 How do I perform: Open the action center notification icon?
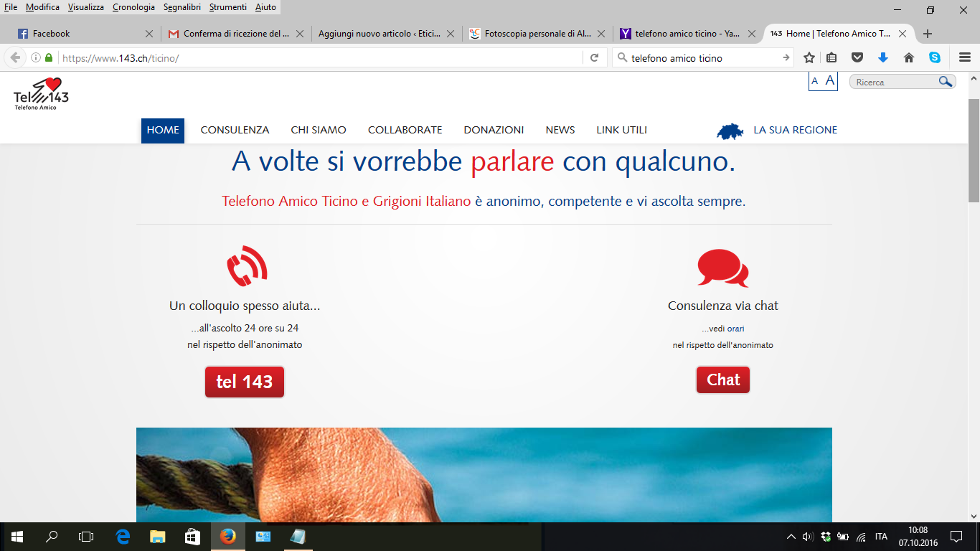(x=956, y=536)
